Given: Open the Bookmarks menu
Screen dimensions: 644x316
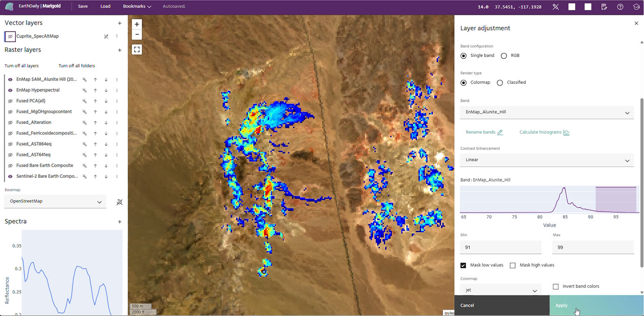Looking at the screenshot, I should coord(137,7).
